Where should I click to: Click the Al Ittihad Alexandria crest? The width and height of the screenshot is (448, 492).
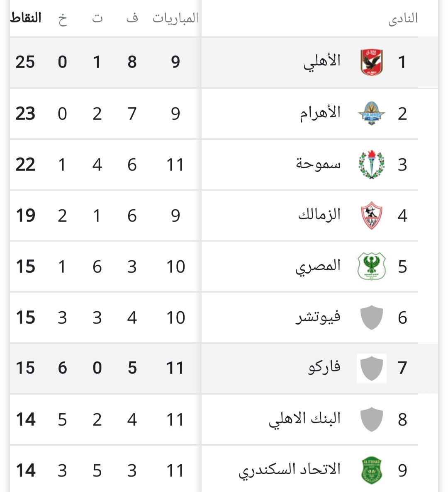coord(371,470)
